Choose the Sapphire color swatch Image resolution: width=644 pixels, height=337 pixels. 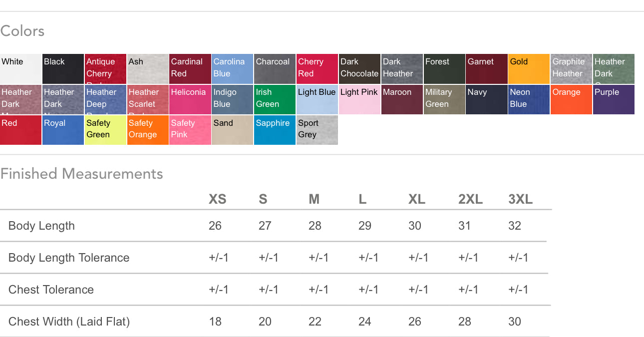tap(275, 130)
